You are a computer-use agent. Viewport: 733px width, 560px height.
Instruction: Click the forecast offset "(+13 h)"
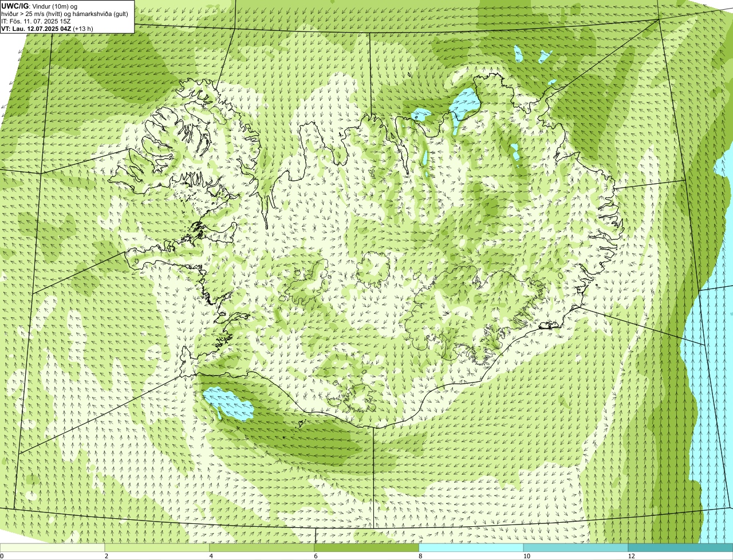coord(83,28)
